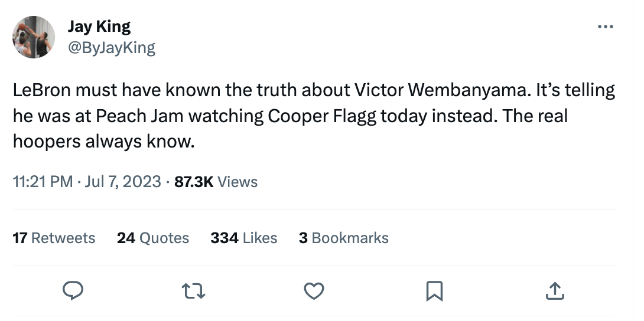Show the 24 Quotes list
The image size is (644, 321).
click(153, 238)
